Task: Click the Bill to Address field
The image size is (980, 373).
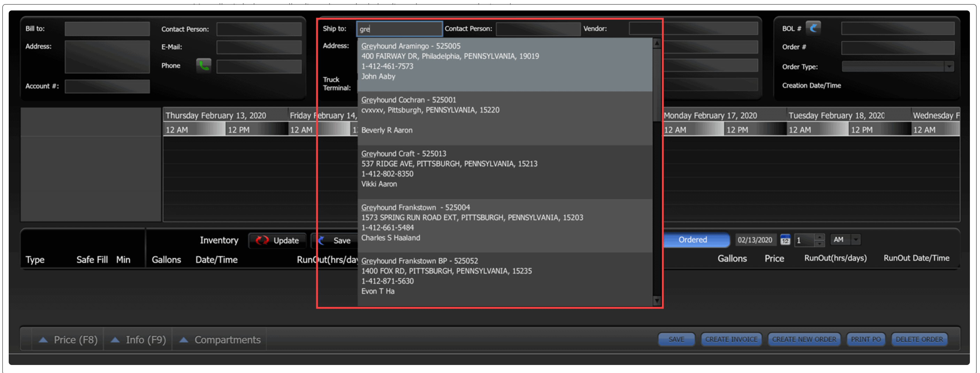Action: (x=107, y=57)
